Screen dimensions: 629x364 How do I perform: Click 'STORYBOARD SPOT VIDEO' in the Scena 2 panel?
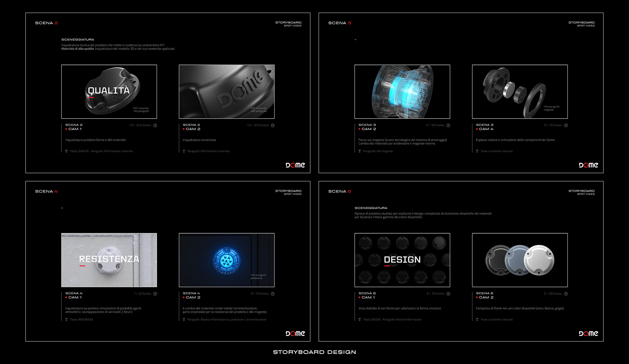point(288,24)
